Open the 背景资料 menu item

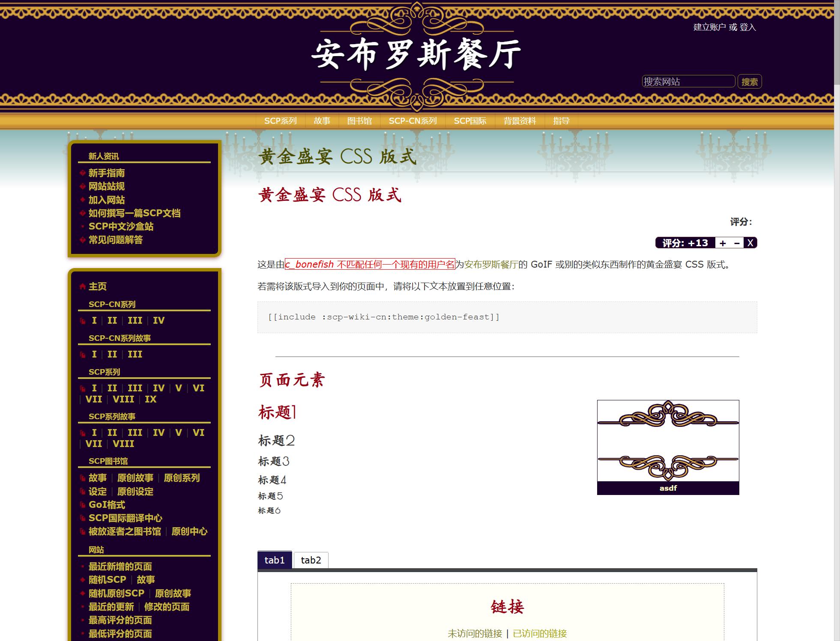pyautogui.click(x=519, y=121)
